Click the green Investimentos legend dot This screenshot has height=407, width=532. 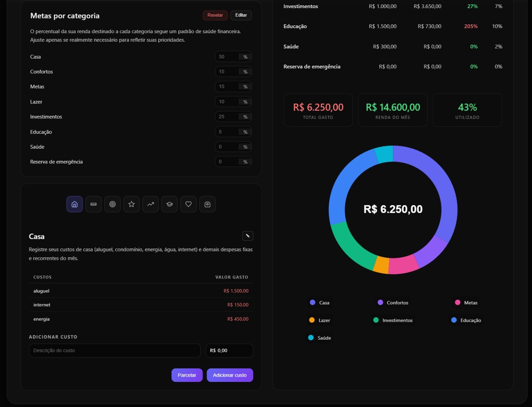click(376, 320)
